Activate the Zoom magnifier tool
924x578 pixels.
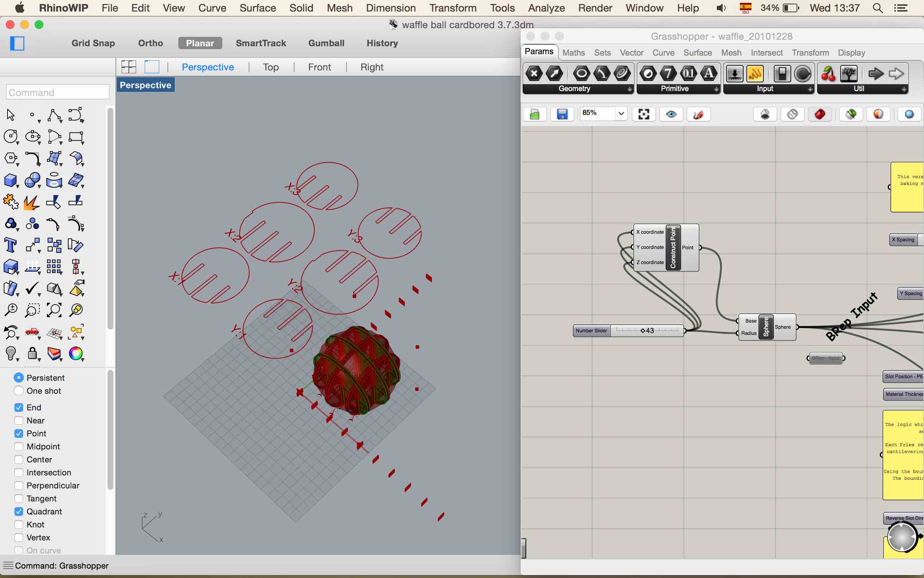(x=10, y=310)
